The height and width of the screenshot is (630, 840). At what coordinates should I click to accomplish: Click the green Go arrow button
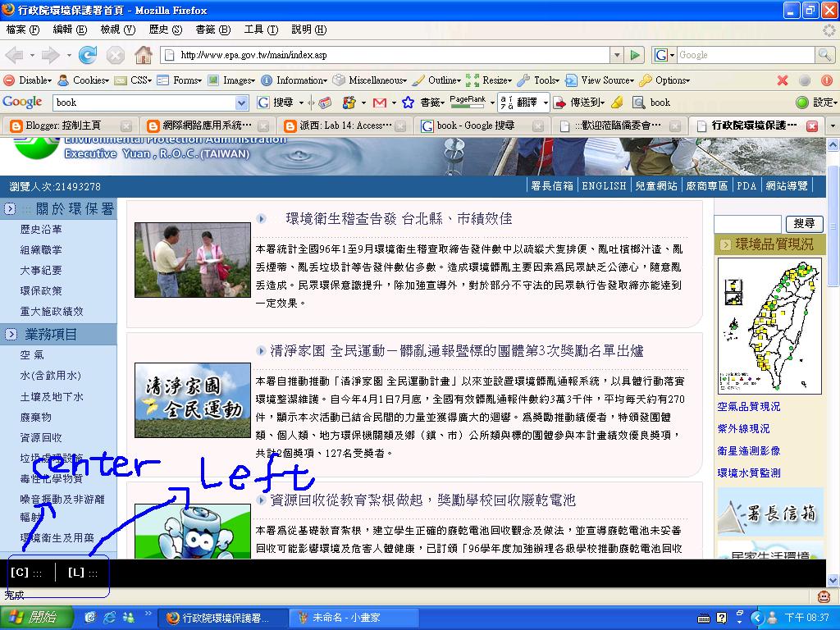tap(635, 55)
